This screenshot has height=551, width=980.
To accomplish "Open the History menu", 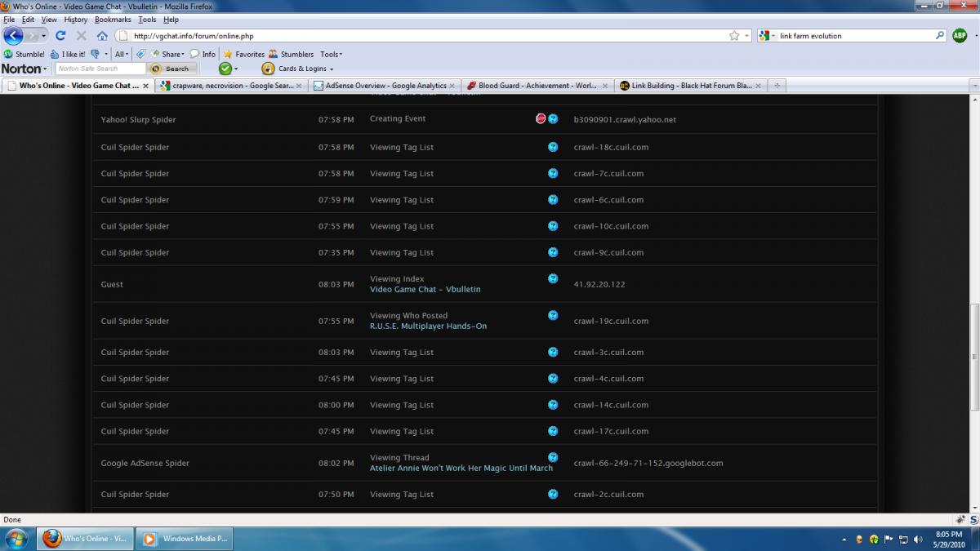I will tap(76, 20).
